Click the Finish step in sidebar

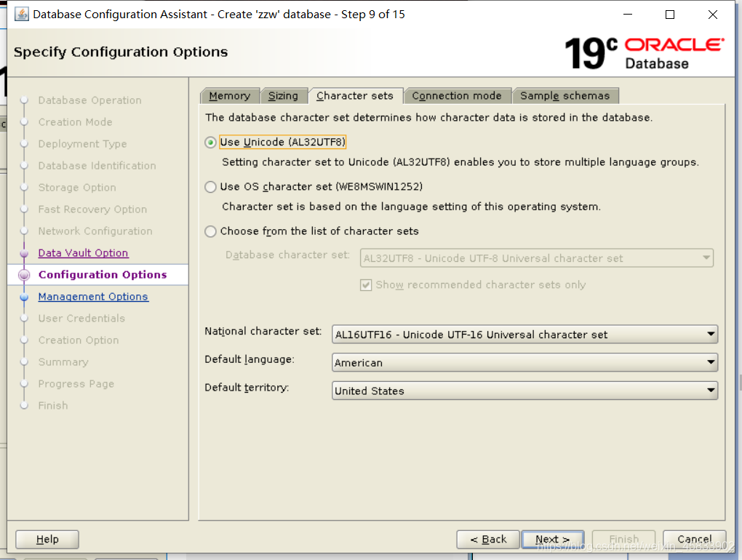pos(53,405)
